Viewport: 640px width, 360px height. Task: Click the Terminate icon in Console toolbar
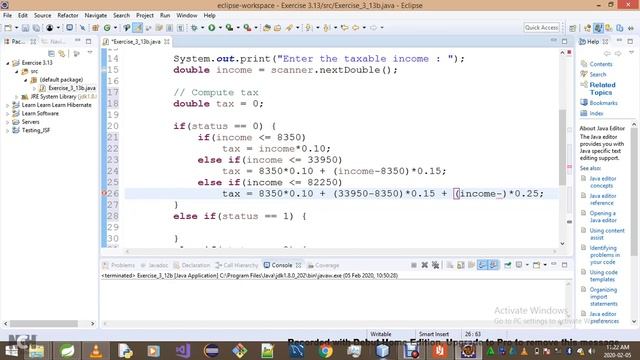coord(413,265)
